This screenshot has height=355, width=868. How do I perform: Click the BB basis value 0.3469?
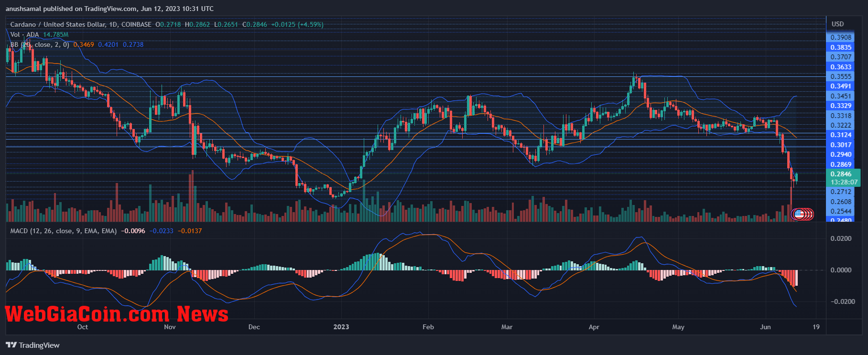point(84,44)
